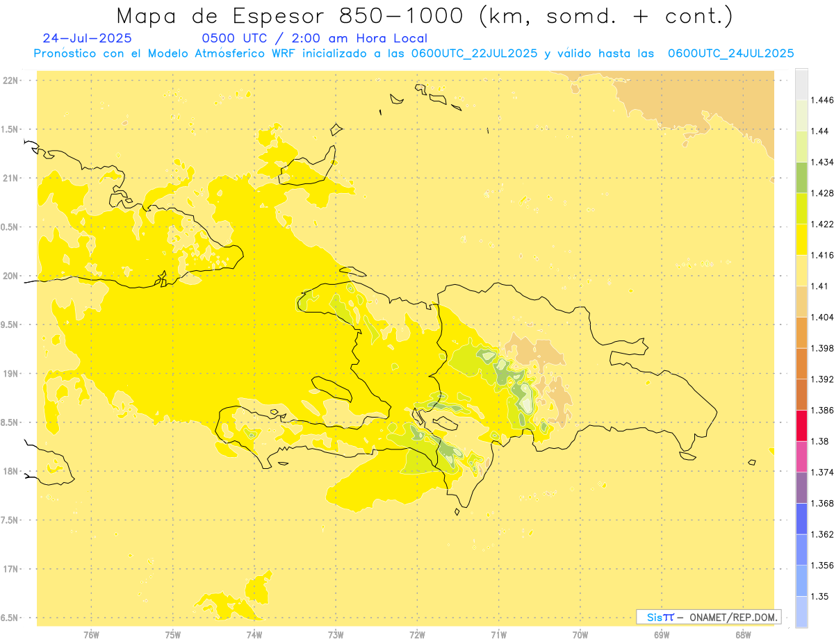
Task: Click the orange legend swatch between 1.398 and 1.404
Action: click(801, 332)
